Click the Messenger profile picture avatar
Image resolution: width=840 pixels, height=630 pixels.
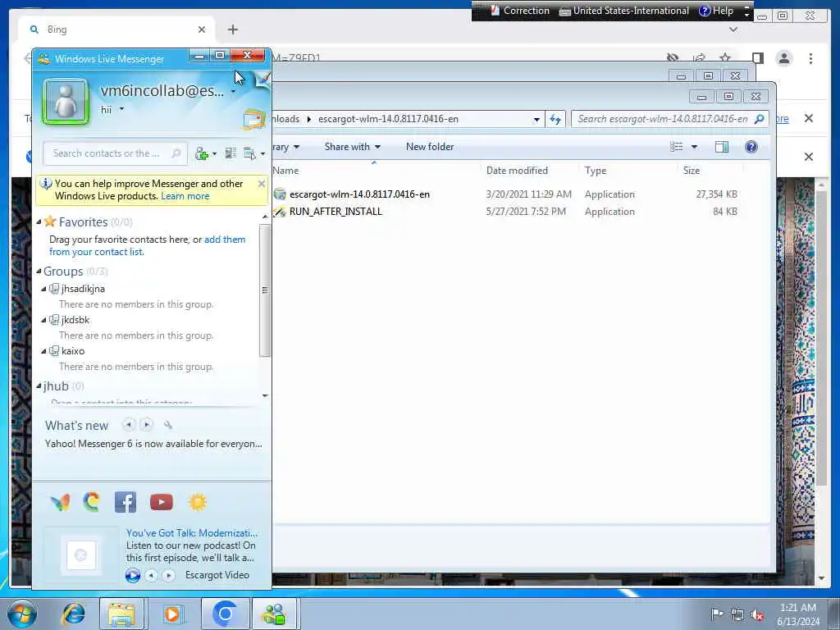[x=66, y=101]
